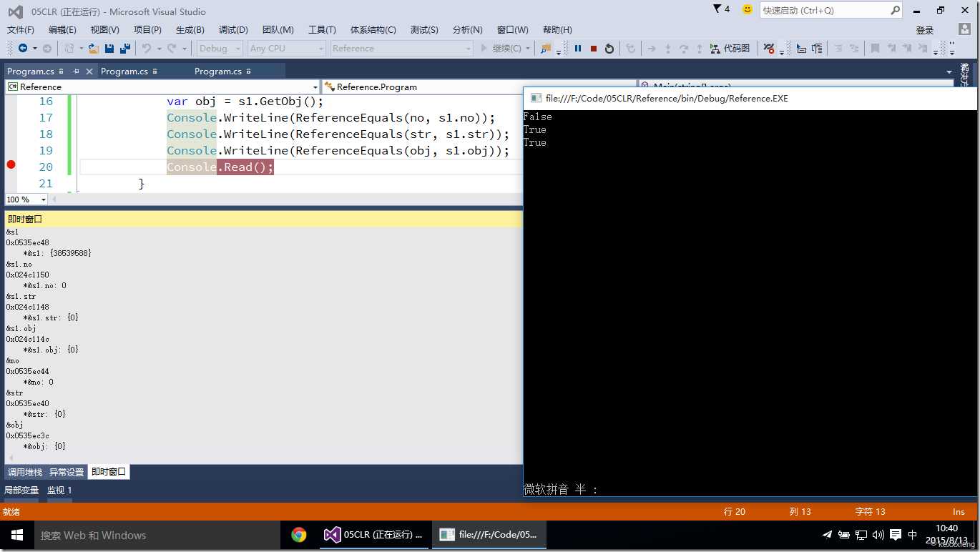Click the Open File folder icon

(x=94, y=49)
